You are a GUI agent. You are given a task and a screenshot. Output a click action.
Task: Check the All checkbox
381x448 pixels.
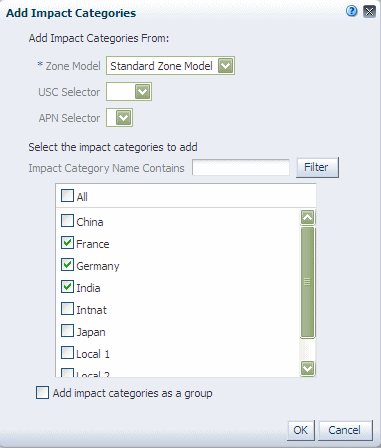pyautogui.click(x=67, y=196)
